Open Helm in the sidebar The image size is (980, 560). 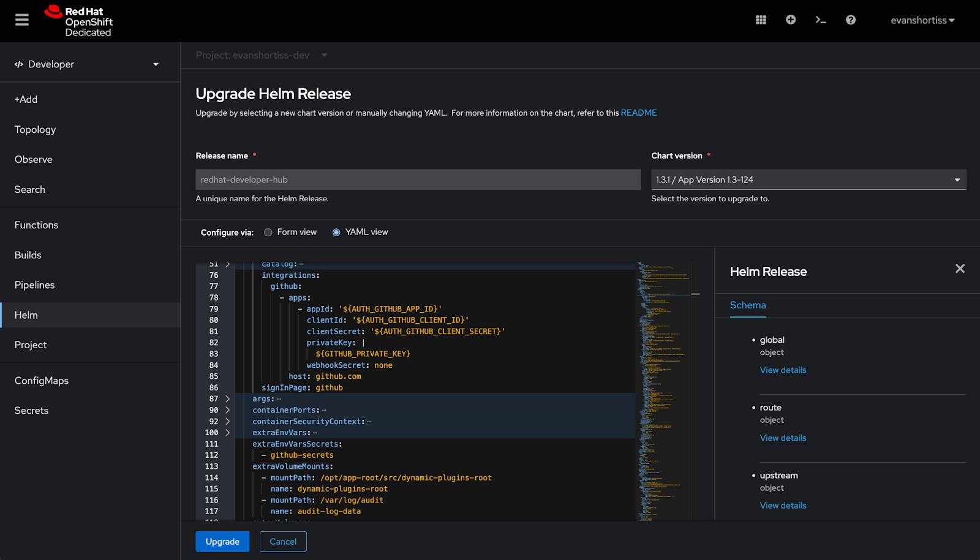click(x=90, y=315)
